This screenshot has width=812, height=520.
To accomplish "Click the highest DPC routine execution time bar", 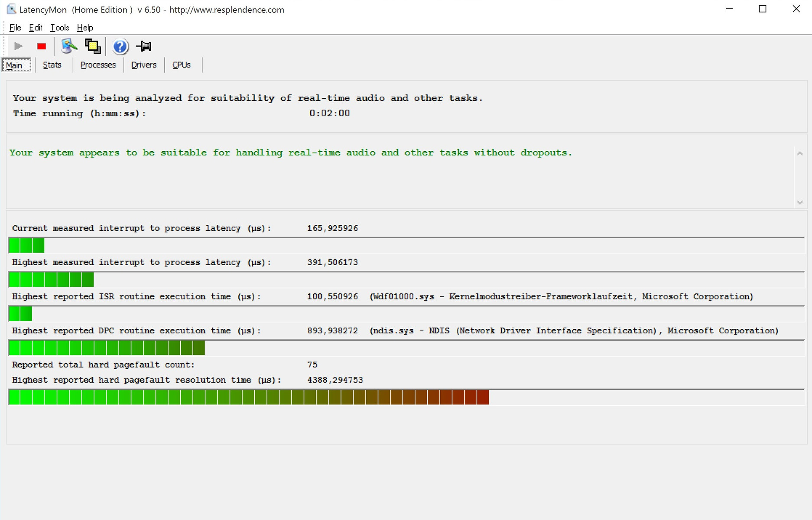I will click(406, 348).
